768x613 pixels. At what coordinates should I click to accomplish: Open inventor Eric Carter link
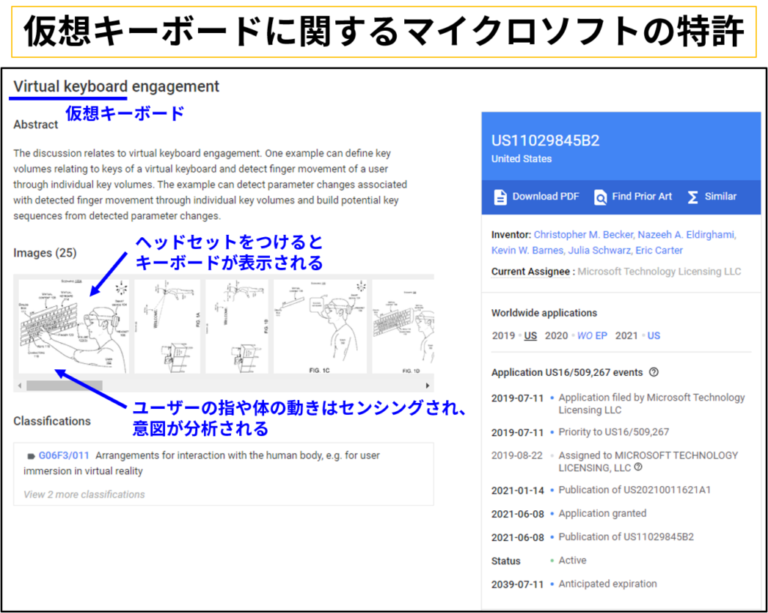coord(659,250)
